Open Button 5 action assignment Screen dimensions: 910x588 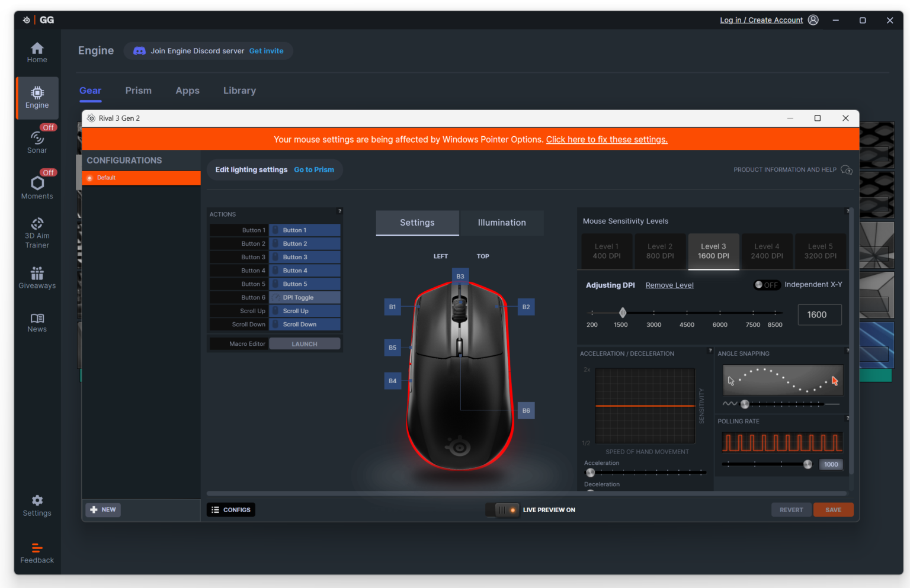[x=305, y=284]
